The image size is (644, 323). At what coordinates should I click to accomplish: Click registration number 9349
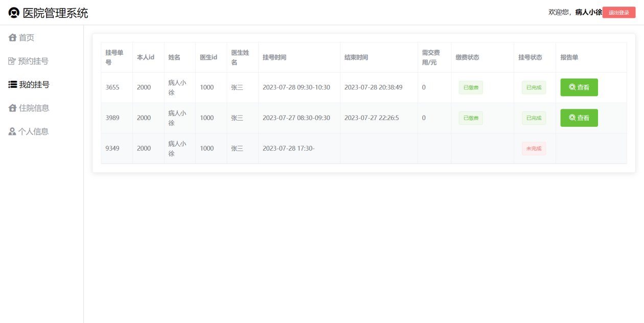pos(112,149)
